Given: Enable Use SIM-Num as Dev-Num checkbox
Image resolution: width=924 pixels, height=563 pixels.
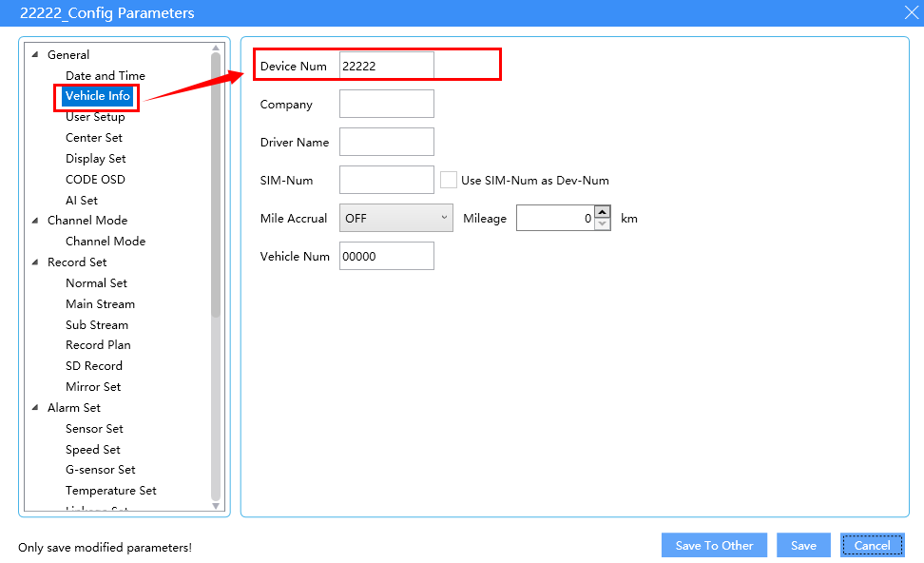Looking at the screenshot, I should tap(449, 180).
